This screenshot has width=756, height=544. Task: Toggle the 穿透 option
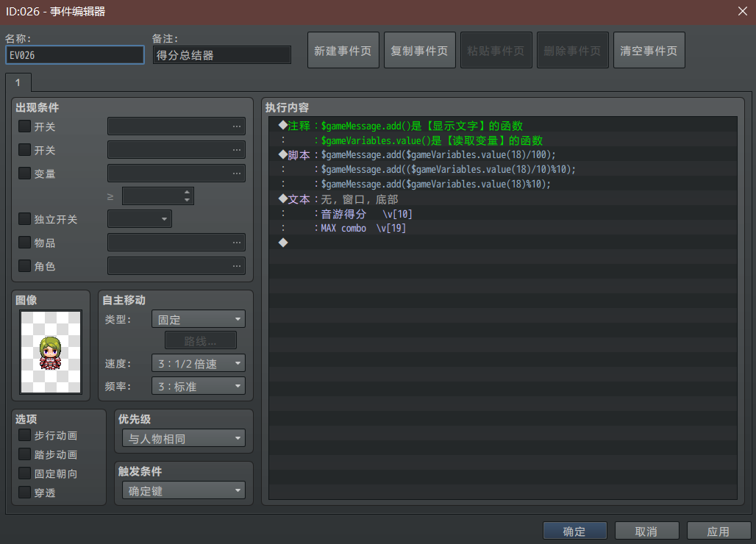pos(24,492)
